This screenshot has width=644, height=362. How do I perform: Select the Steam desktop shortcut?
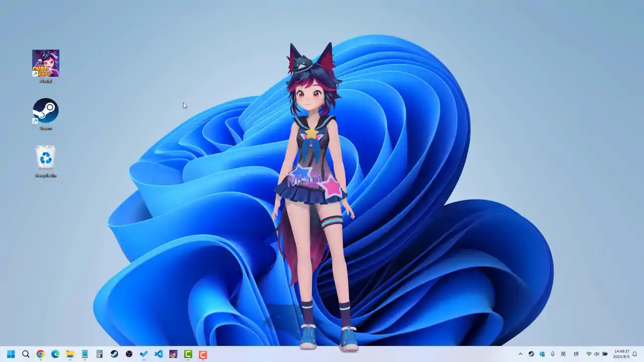tap(46, 114)
